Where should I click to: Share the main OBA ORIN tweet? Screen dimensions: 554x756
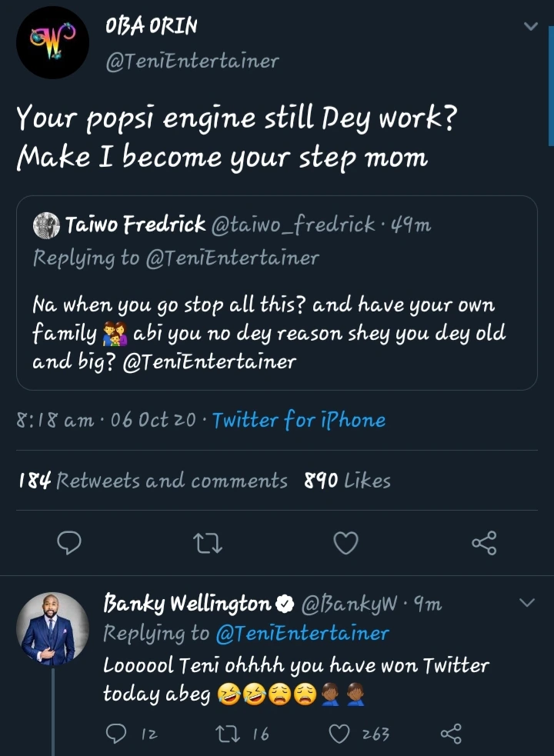tap(484, 544)
